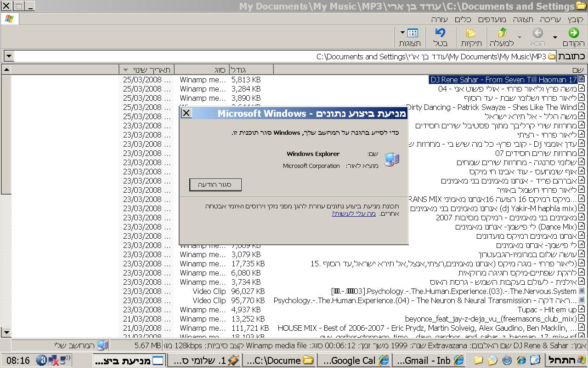Open the Back button history dropdown arrow

tap(555, 37)
